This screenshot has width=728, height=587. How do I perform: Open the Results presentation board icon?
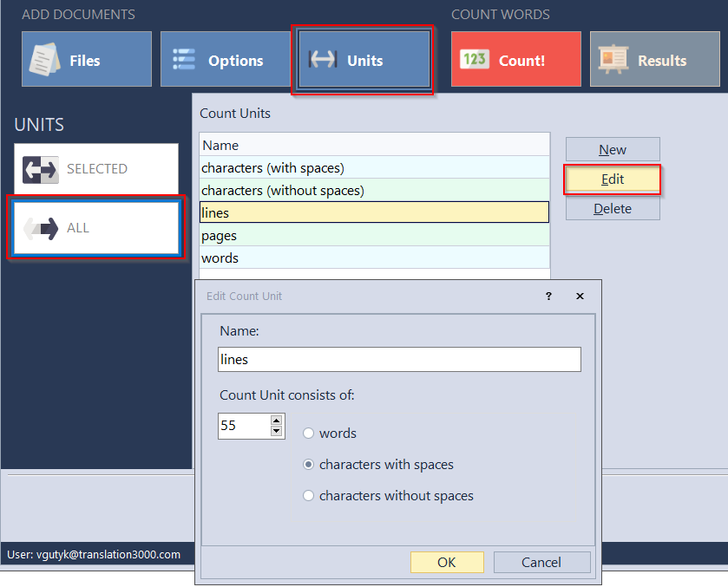pos(613,60)
